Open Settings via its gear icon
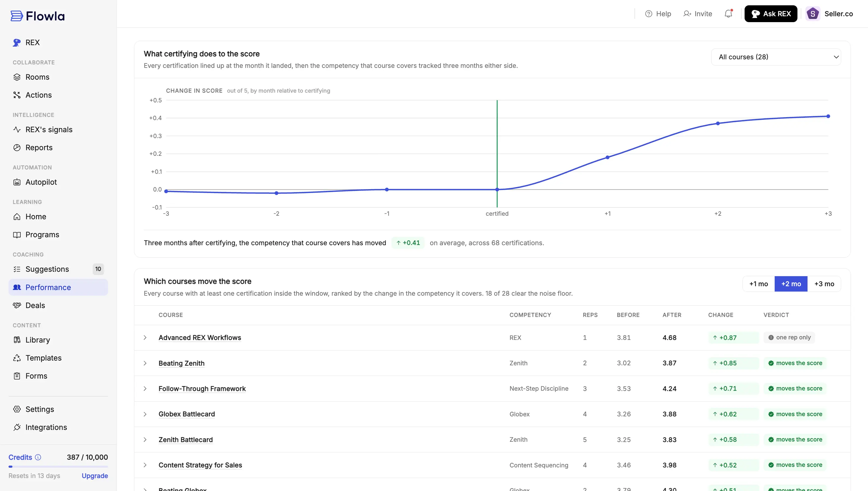The width and height of the screenshot is (868, 491). [17, 409]
